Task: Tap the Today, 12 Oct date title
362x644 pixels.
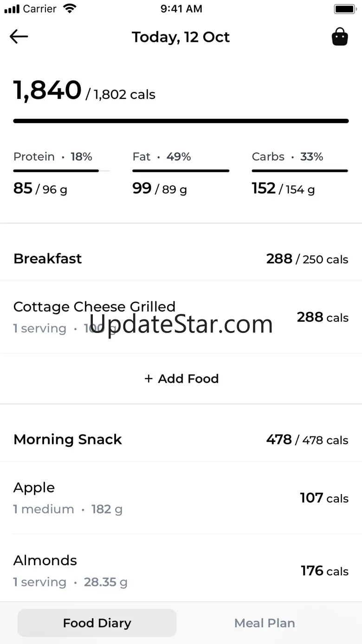Action: pos(181,37)
